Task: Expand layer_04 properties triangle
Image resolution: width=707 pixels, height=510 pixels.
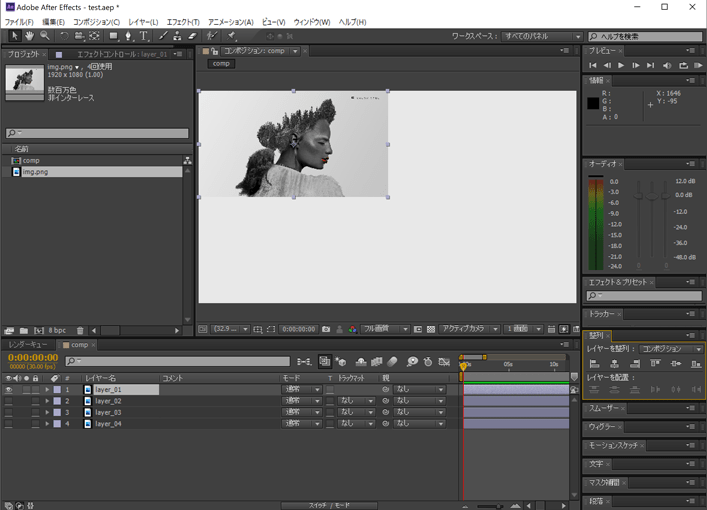Action: [x=47, y=424]
